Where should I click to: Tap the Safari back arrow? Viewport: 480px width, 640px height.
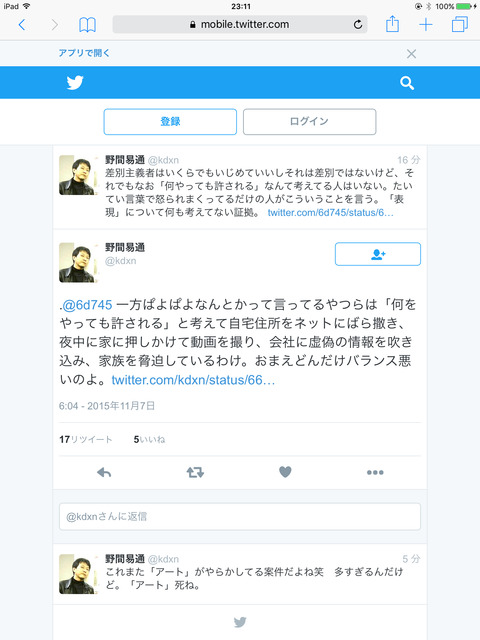click(x=22, y=25)
